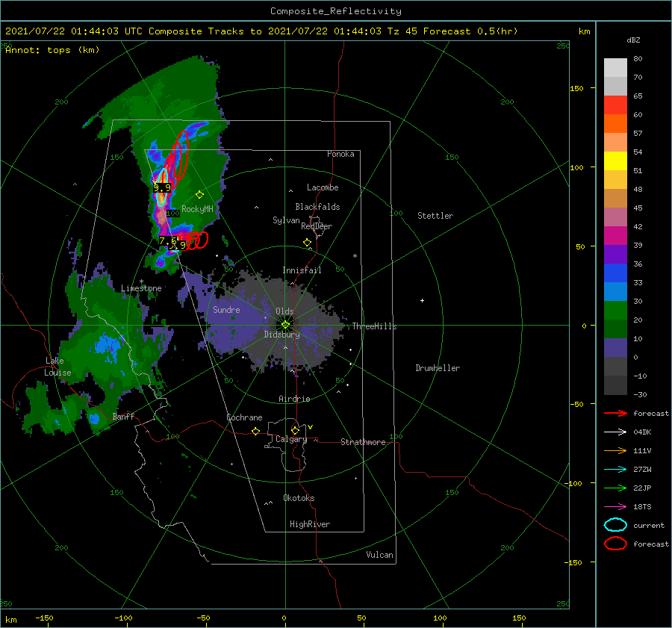Click the Okotoks city label

click(299, 498)
